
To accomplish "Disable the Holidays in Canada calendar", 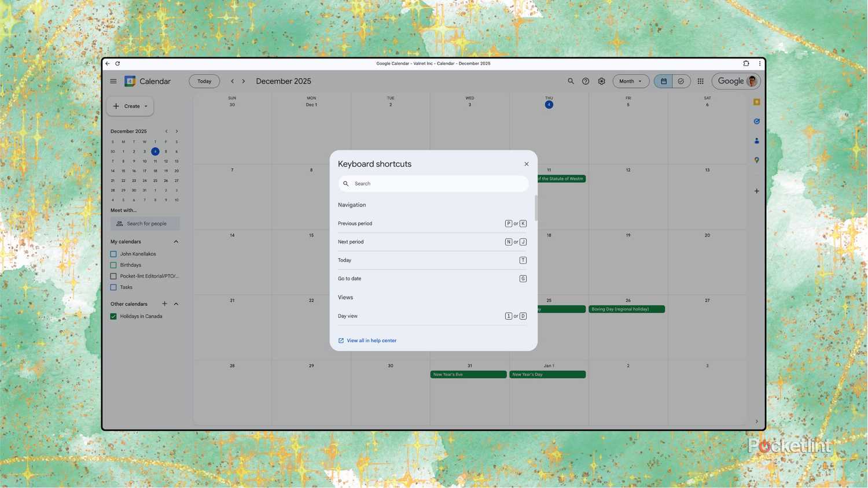I will 113,316.
